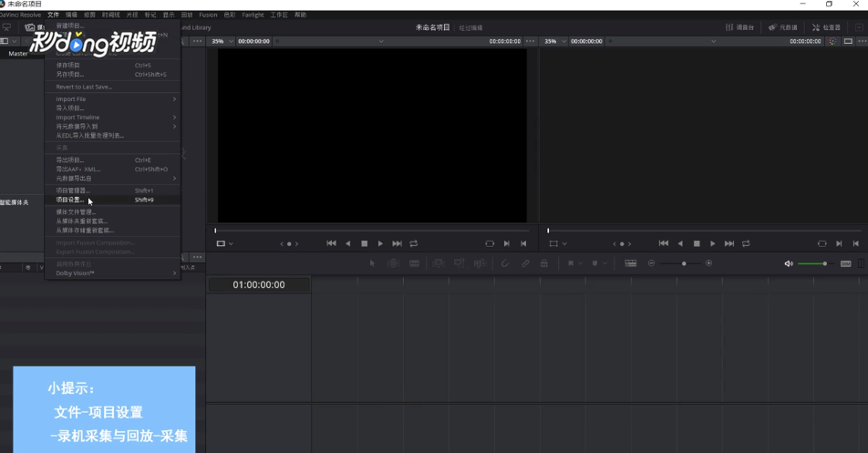Image resolution: width=868 pixels, height=453 pixels.
Task: Stop playback in the source viewer
Action: (365, 243)
